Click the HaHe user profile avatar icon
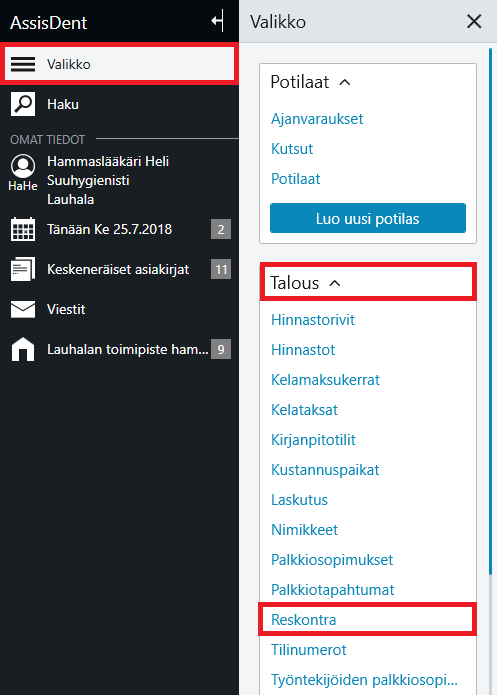 click(x=23, y=166)
